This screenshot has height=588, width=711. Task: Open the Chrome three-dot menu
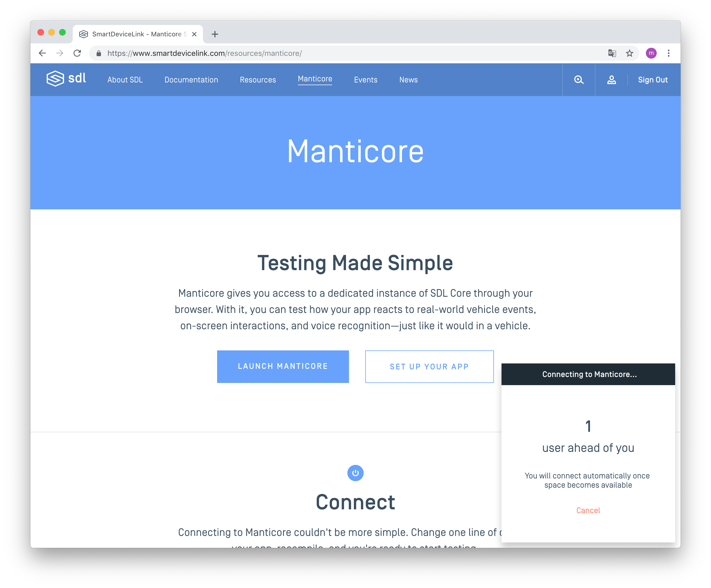[668, 53]
